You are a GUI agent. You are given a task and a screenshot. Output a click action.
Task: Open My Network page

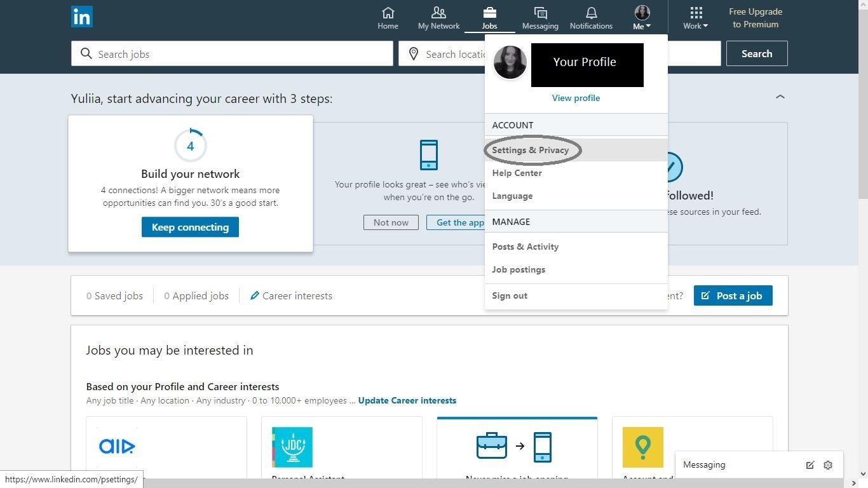(x=438, y=18)
